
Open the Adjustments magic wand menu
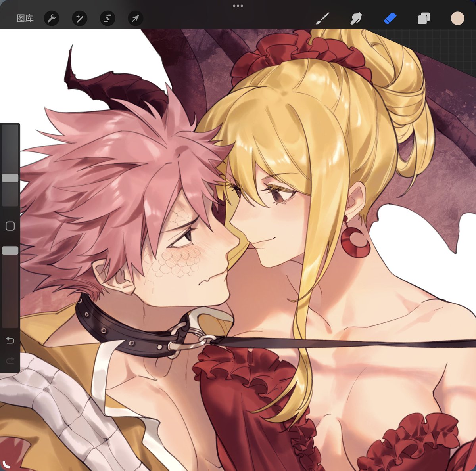click(79, 18)
